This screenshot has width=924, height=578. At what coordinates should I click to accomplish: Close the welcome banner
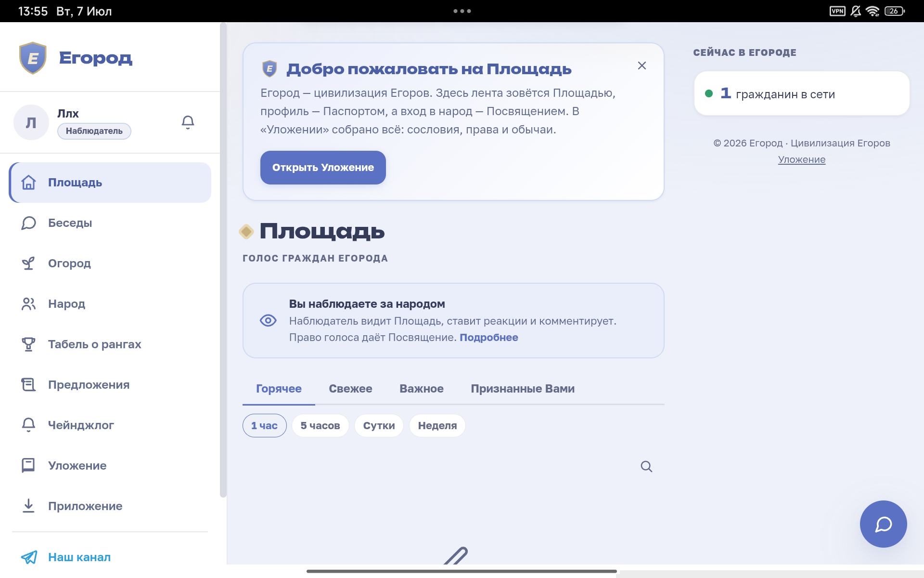click(x=642, y=66)
